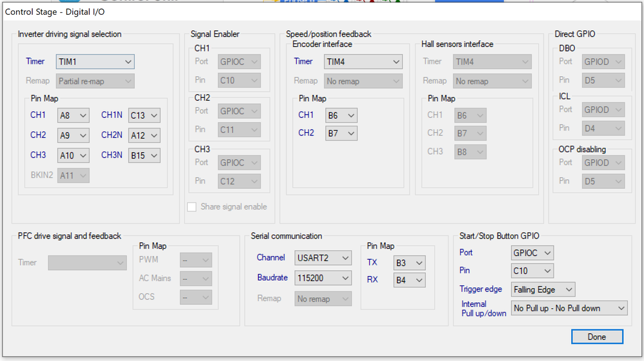Click the Hall sensors CH3 B8 dropdown
Screen dimensions: 644x361
click(x=470, y=151)
